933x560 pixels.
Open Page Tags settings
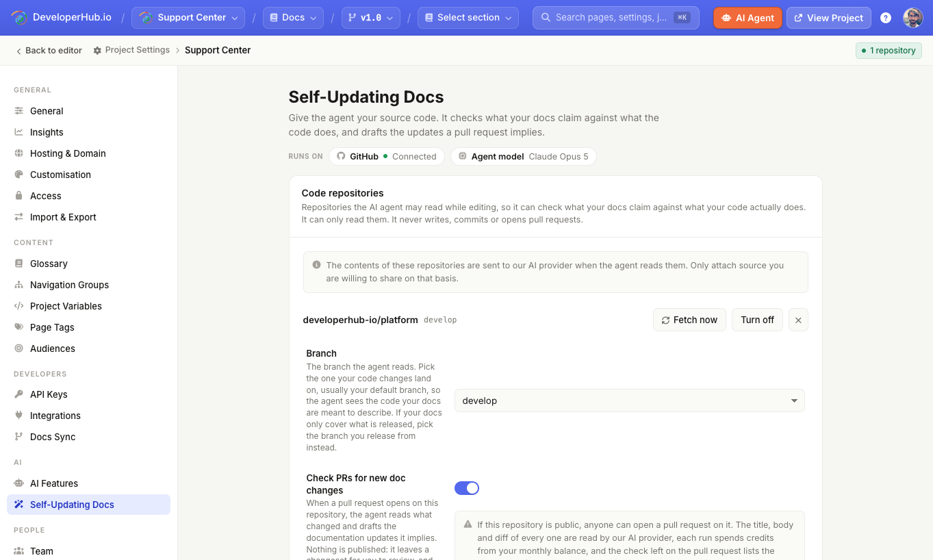coord(88,327)
